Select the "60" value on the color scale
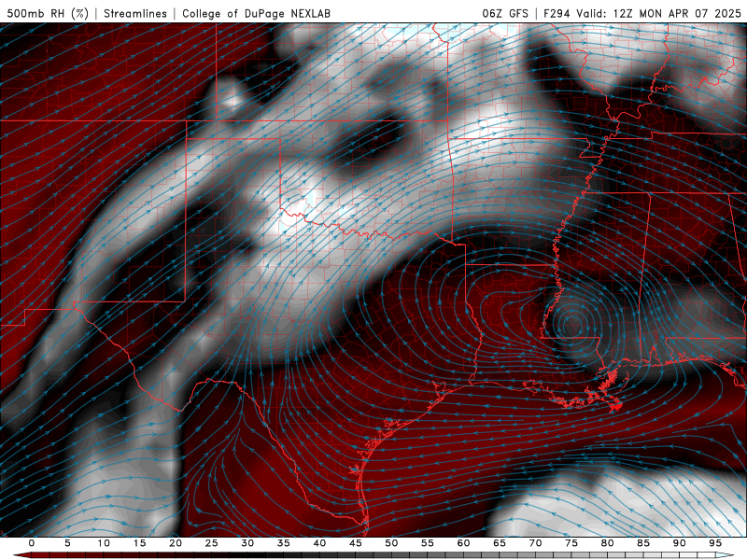 coord(463,543)
